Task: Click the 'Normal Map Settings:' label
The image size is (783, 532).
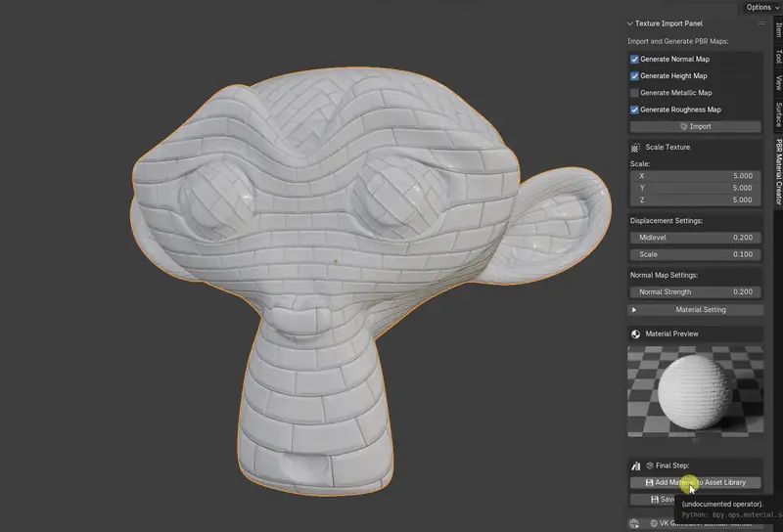Action: point(664,275)
